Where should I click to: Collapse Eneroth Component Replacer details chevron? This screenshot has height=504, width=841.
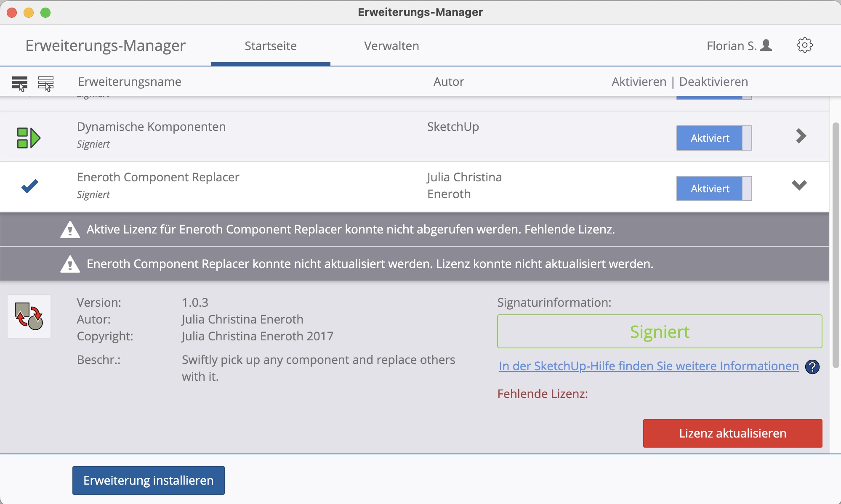799,185
